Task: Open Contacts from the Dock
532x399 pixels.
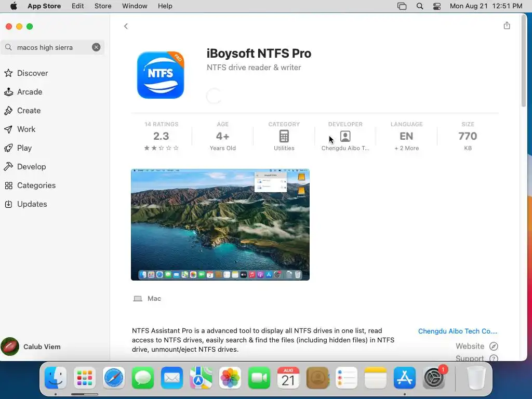Action: coord(317,377)
